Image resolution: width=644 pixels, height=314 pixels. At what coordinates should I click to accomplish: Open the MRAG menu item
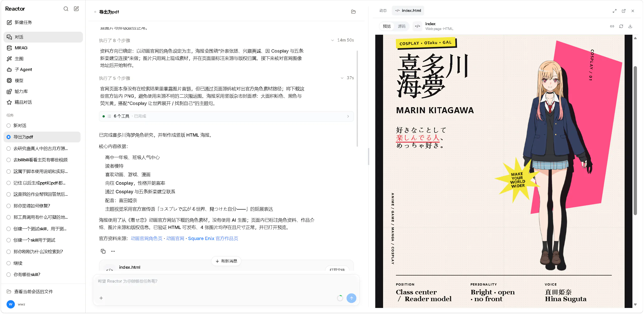[x=43, y=48]
